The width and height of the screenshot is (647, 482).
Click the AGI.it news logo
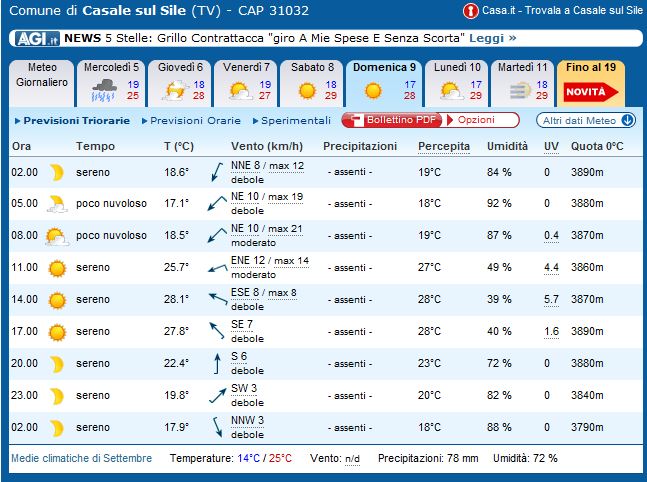tap(37, 39)
